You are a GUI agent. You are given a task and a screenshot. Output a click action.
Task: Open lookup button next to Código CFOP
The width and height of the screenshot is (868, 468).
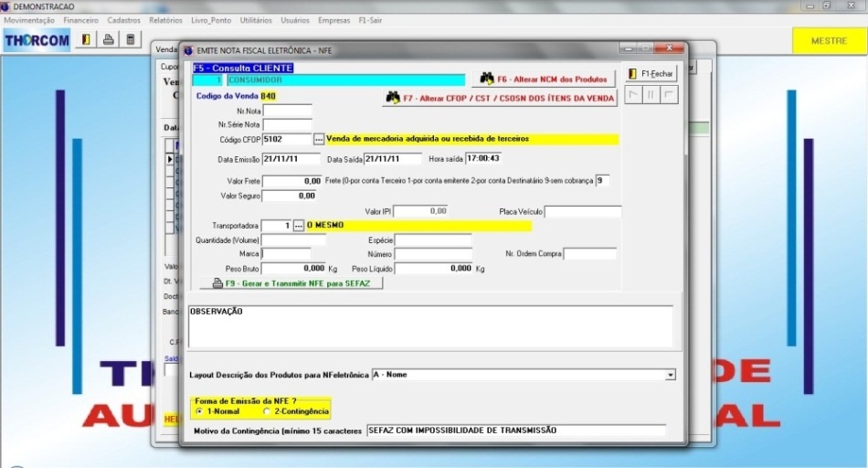(318, 139)
